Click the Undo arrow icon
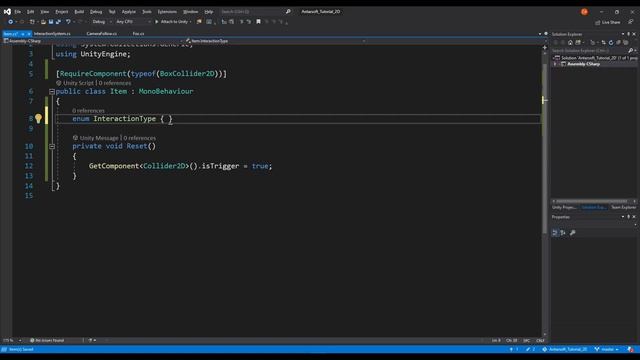 [68, 22]
